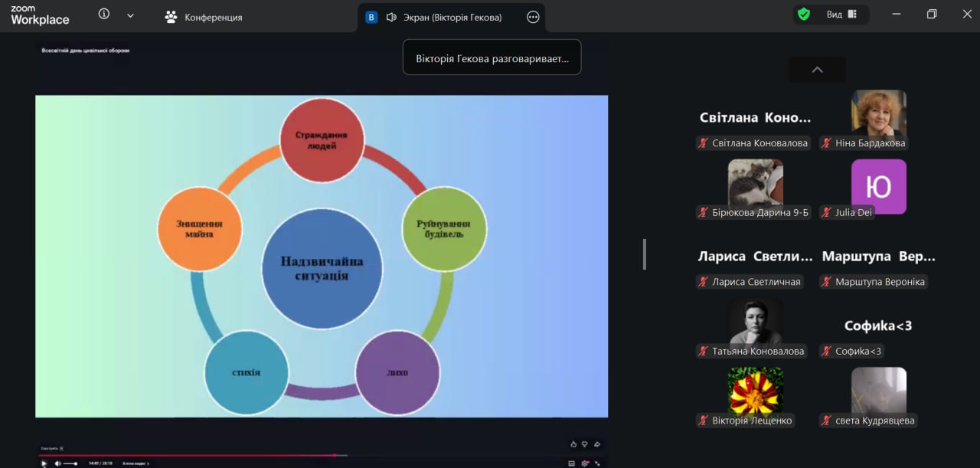Screen dimensions: 980x468
Task: Switch to the Конференция tab
Action: (x=204, y=17)
